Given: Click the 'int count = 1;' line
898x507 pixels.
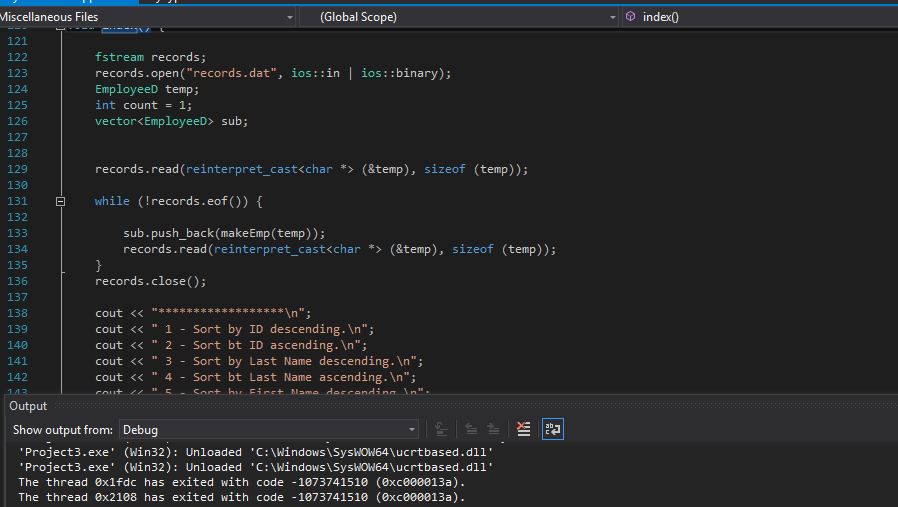Looking at the screenshot, I should [143, 105].
